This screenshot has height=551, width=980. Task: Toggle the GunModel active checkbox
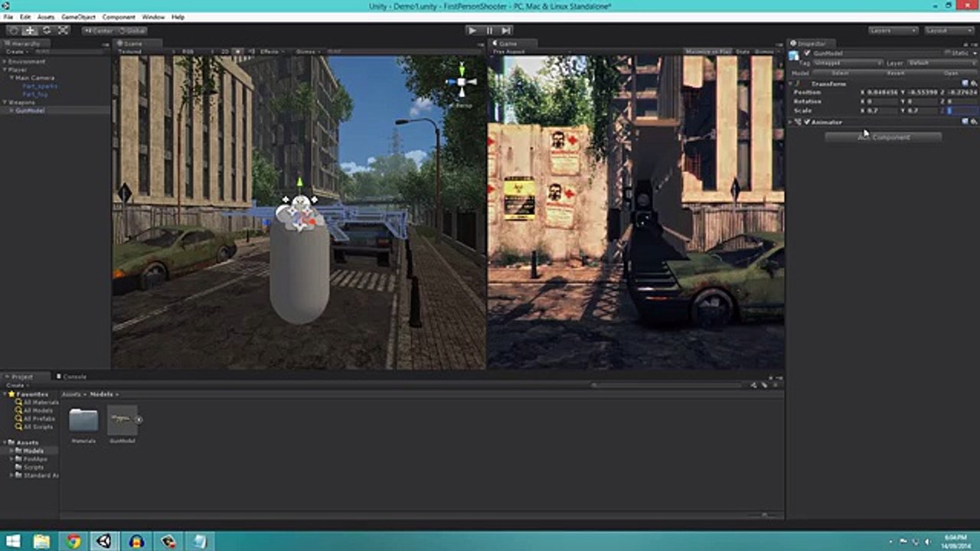[807, 54]
